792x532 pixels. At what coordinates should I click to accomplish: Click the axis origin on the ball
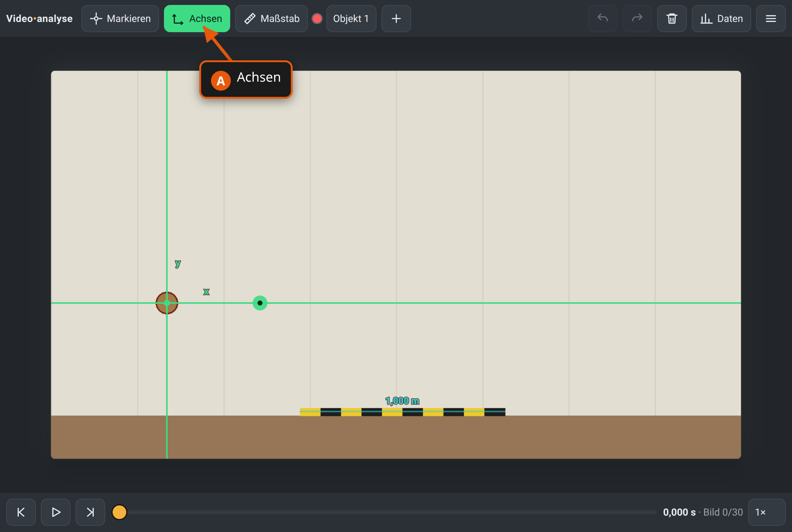[167, 303]
